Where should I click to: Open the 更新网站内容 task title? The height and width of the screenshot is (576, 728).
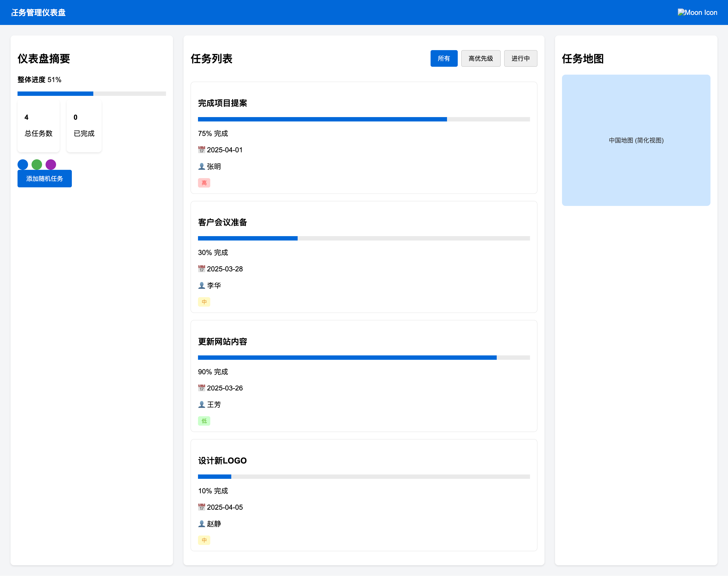223,342
